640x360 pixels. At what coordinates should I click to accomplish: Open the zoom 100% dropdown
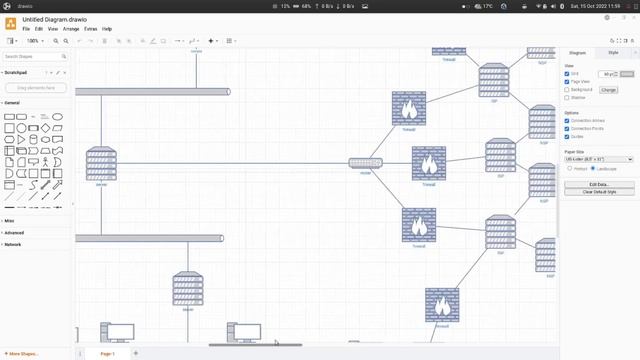[35, 41]
